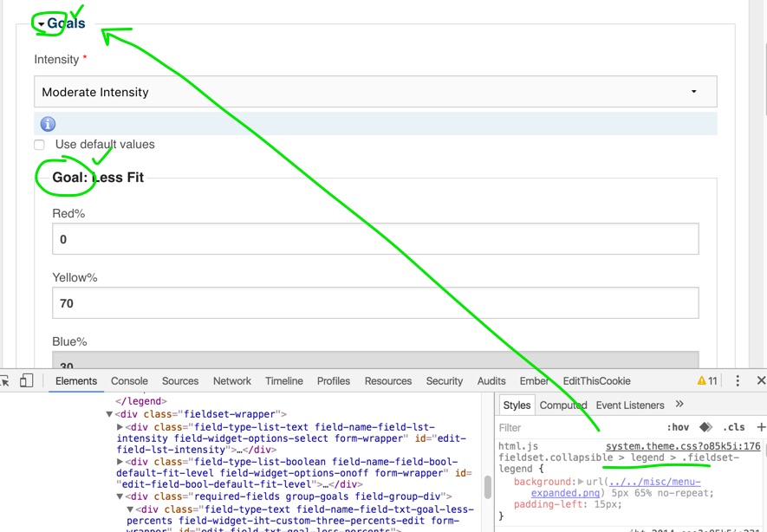767x532 pixels.
Task: Add new style rule with plus icon
Action: point(761,427)
